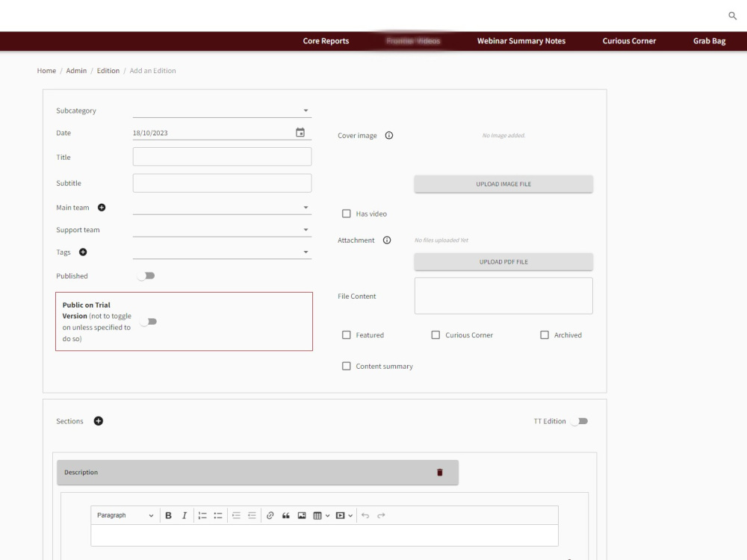Check the Curious Corner checkbox

[436, 335]
